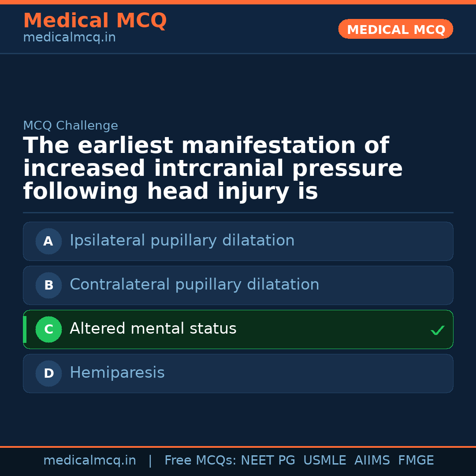Select the Altered mental status answer
This screenshot has width=476, height=476.
[153, 329]
